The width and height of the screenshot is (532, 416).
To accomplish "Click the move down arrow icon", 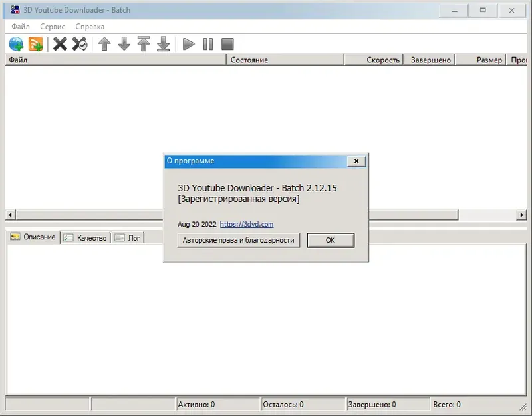I will pos(124,44).
